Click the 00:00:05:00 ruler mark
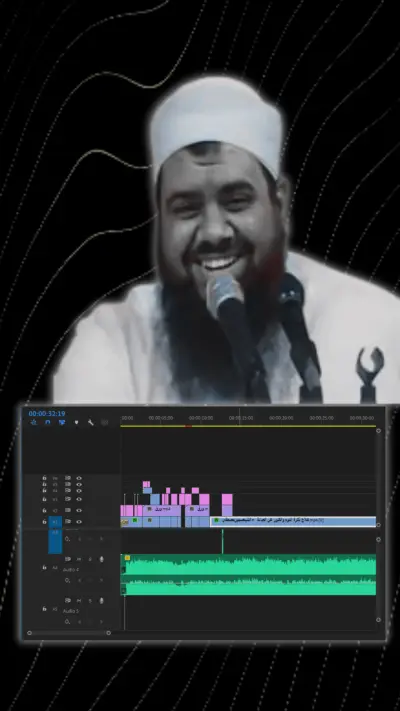 click(x=161, y=418)
